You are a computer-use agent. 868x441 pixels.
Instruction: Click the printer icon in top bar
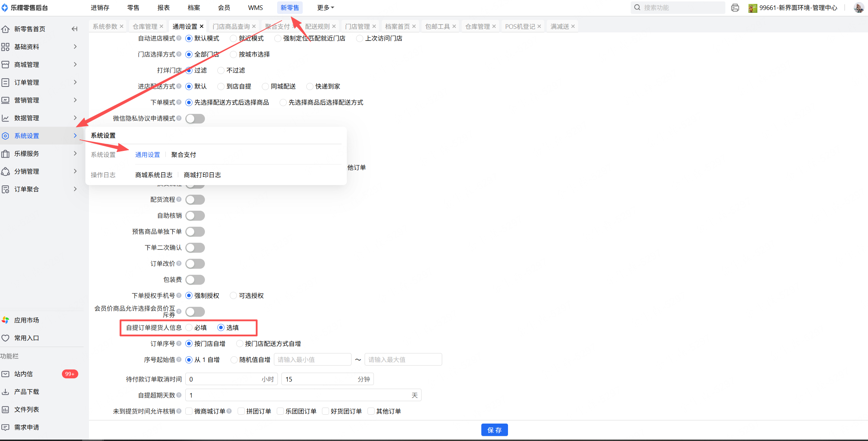pyautogui.click(x=735, y=7)
